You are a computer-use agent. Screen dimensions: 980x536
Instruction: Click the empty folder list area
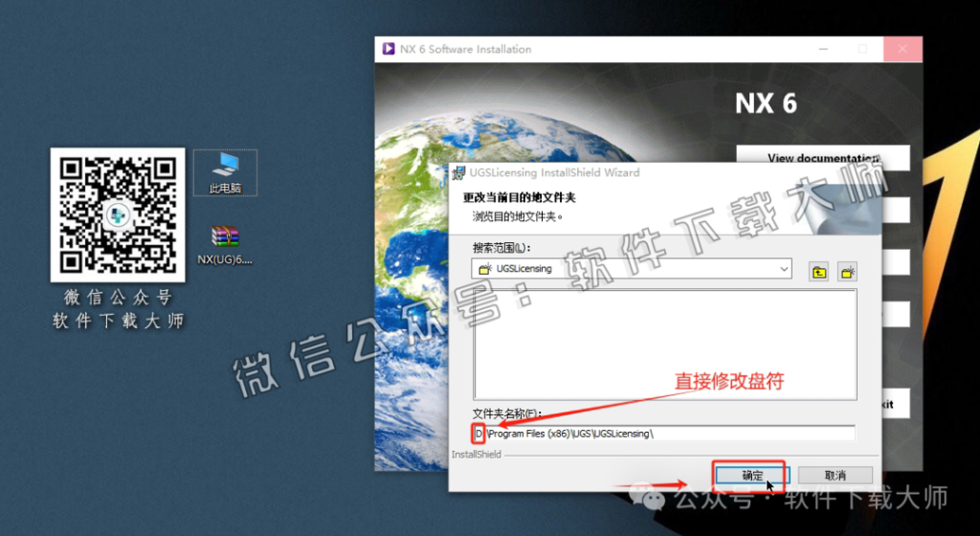[x=665, y=345]
